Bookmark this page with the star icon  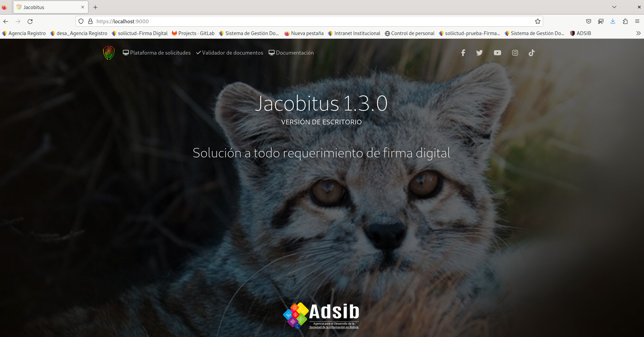pos(537,22)
